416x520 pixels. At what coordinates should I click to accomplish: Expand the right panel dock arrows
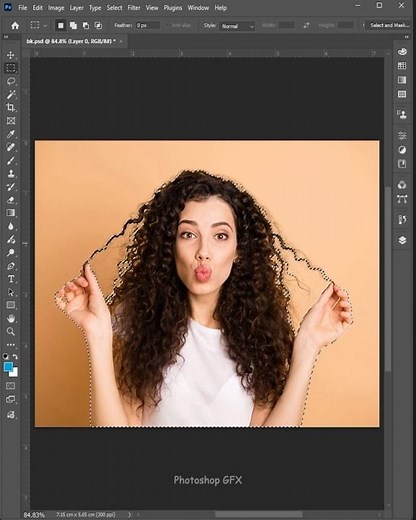407,37
